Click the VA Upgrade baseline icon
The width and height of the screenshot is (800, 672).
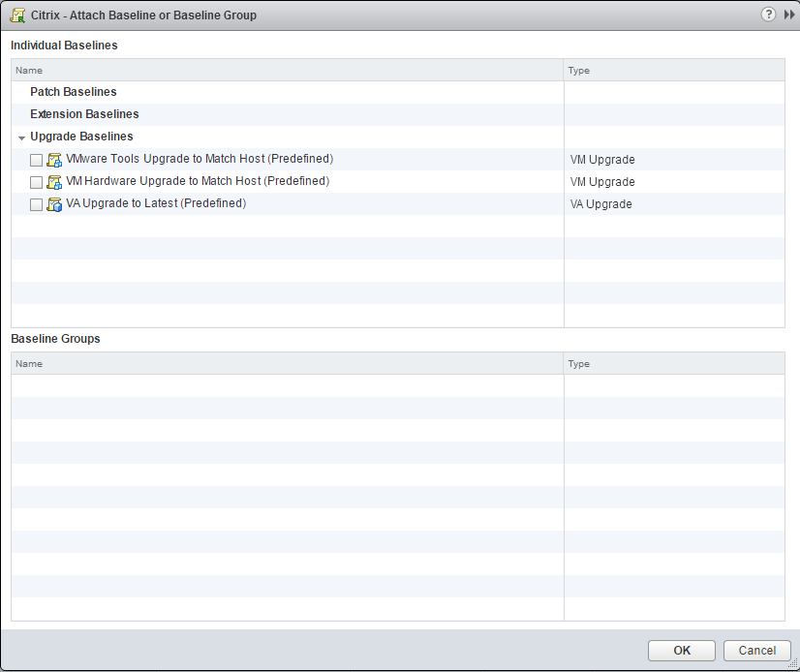55,204
